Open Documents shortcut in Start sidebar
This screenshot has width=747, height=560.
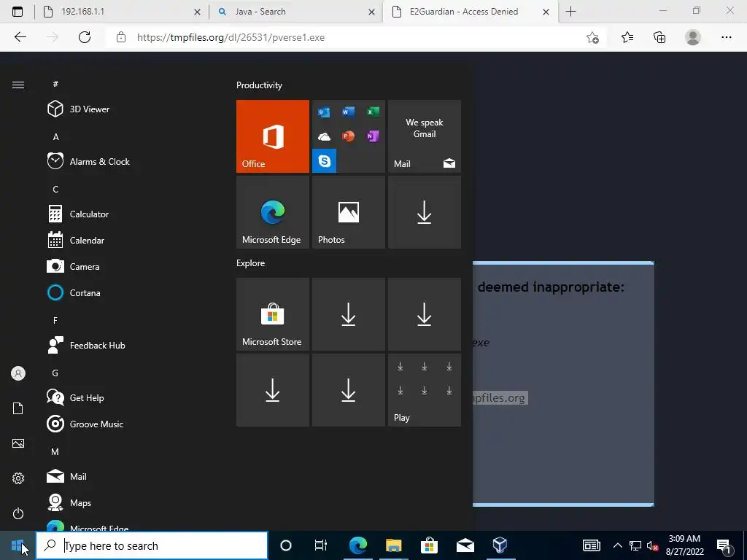[18, 408]
